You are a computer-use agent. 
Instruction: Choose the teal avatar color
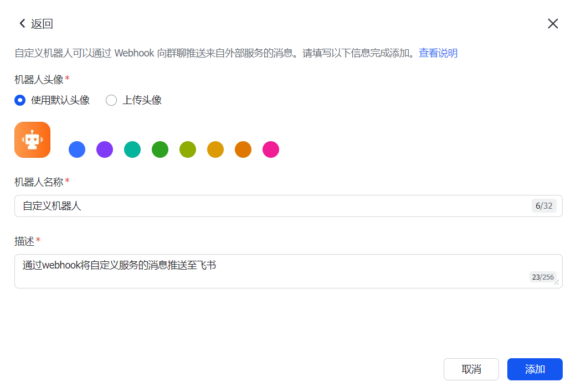coord(132,149)
